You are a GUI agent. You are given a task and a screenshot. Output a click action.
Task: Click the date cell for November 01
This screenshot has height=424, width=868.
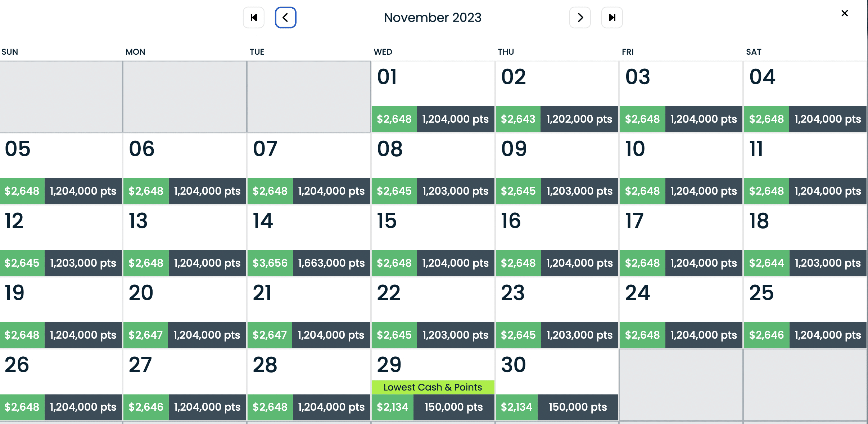433,96
